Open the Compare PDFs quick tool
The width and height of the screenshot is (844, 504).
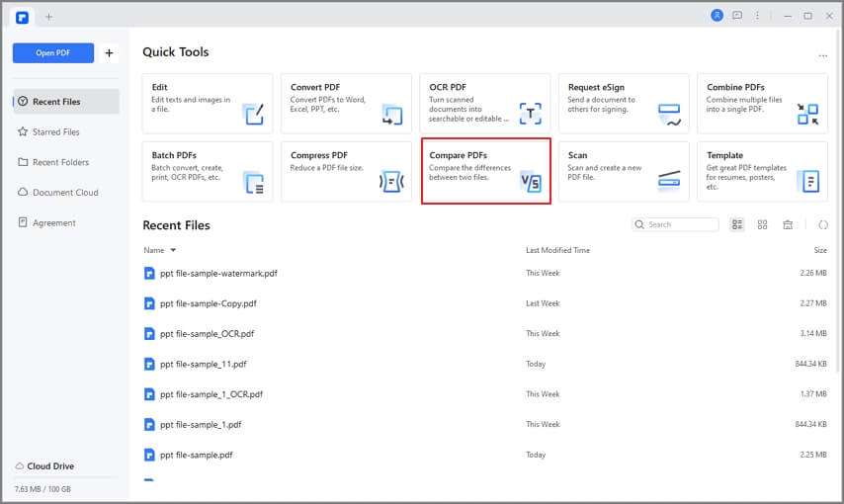(x=485, y=171)
